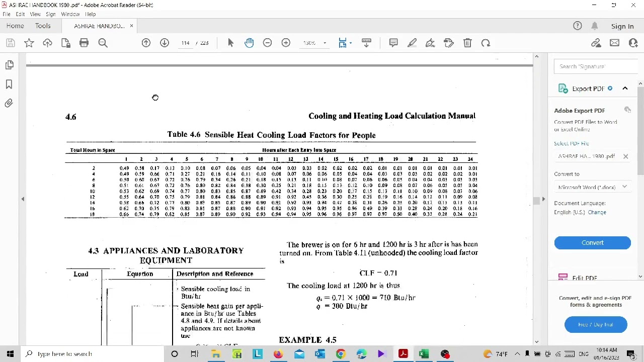Collapse left navigation pane arrow
This screenshot has width=644, height=362.
[23, 200]
